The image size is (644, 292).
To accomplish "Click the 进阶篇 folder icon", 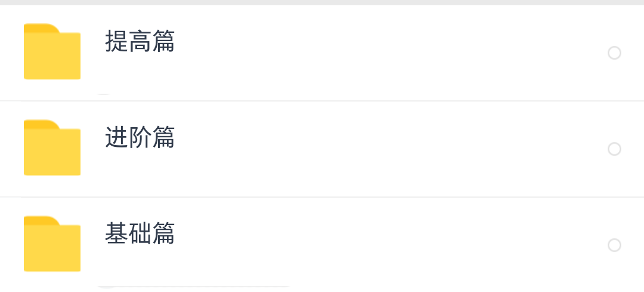I will point(52,148).
